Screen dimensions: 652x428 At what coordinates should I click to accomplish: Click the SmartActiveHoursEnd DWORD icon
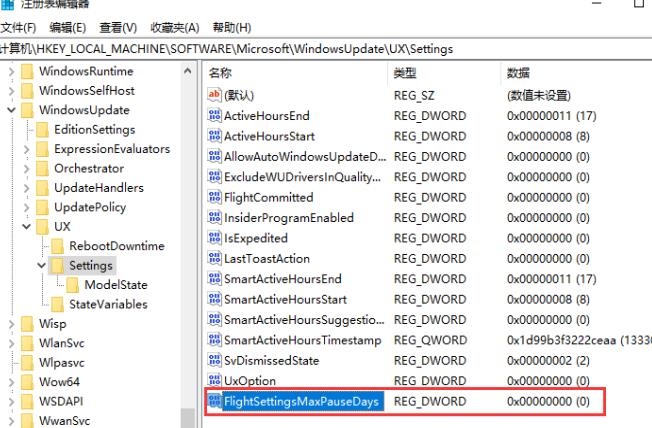[214, 278]
